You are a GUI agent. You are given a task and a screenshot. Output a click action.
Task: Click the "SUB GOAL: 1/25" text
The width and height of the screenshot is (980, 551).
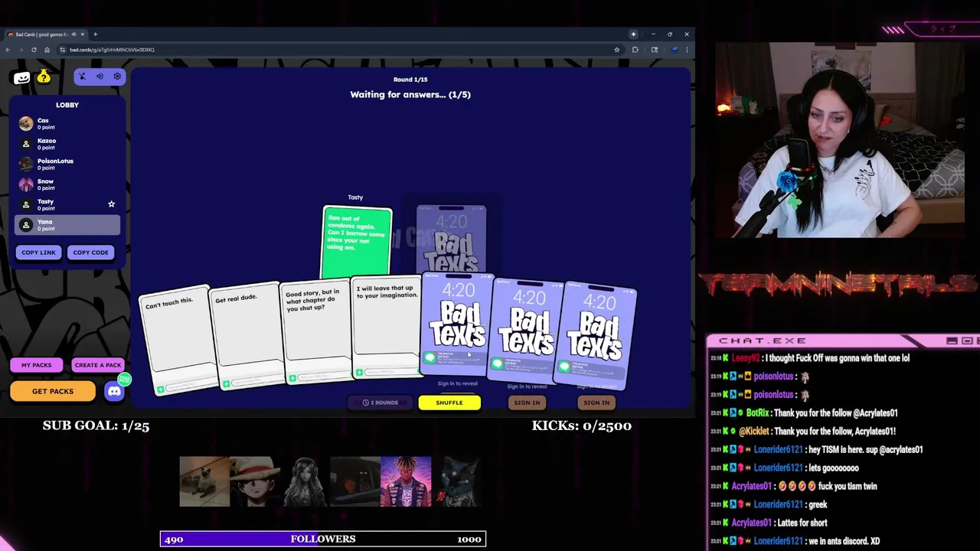tap(96, 426)
